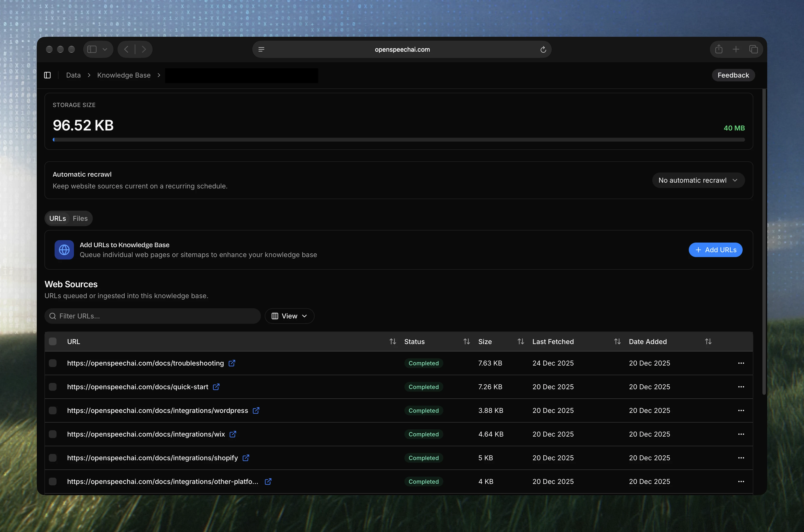Open wix URL external link icon
Viewport: 804px width, 532px height.
pyautogui.click(x=233, y=434)
